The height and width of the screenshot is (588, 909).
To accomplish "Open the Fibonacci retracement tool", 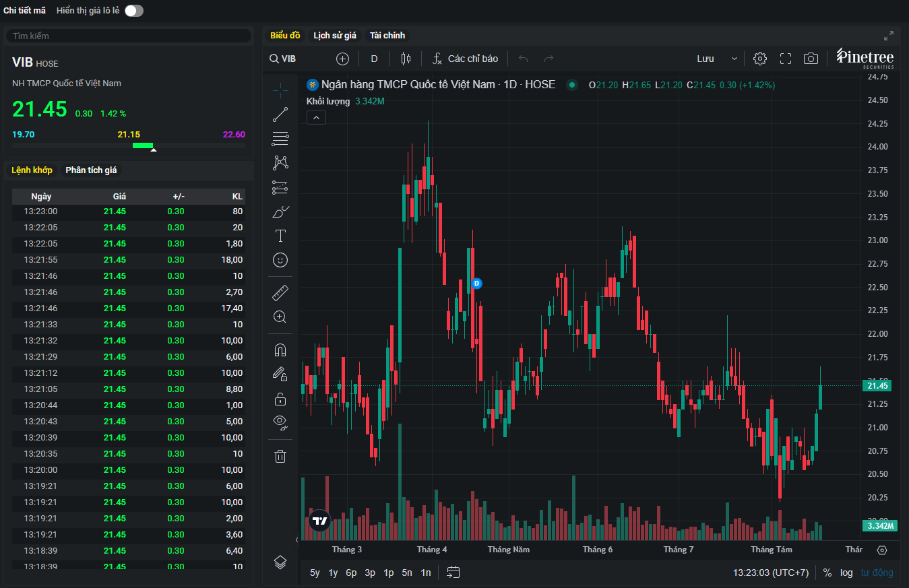I will (280, 139).
